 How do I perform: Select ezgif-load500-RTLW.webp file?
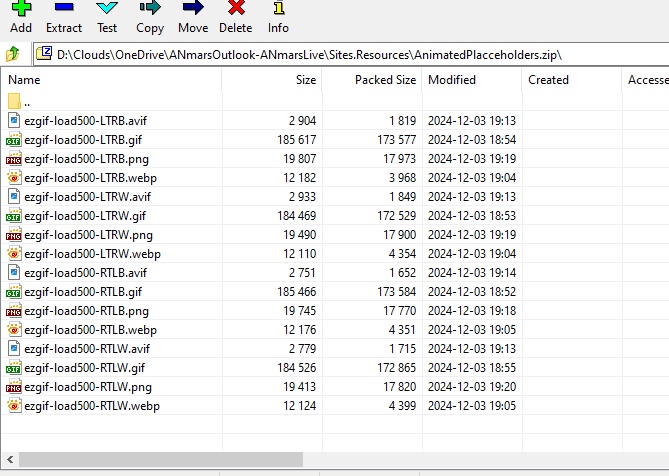coord(91,405)
